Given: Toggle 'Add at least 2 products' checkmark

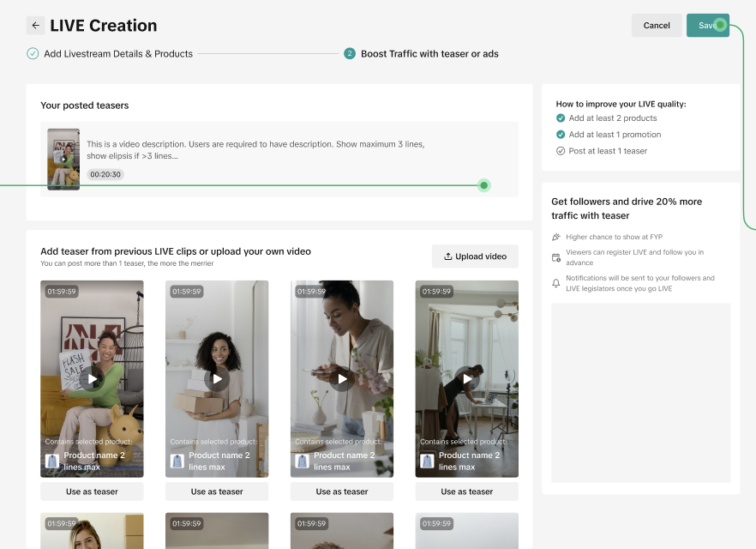Looking at the screenshot, I should coord(561,118).
